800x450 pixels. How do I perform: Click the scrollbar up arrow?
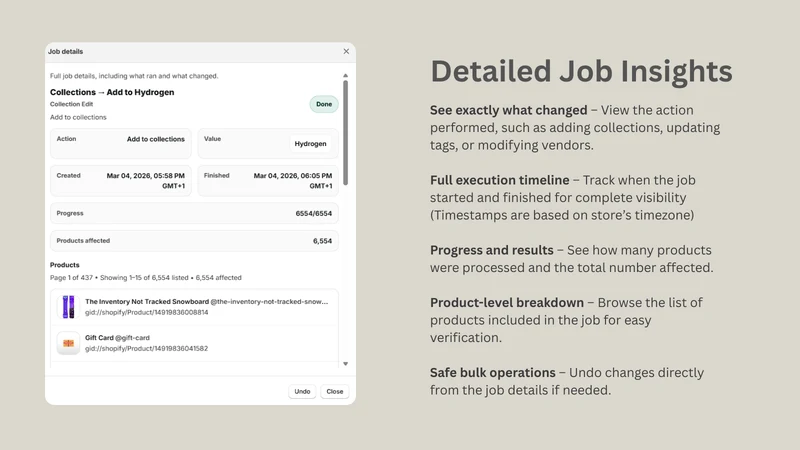click(345, 76)
